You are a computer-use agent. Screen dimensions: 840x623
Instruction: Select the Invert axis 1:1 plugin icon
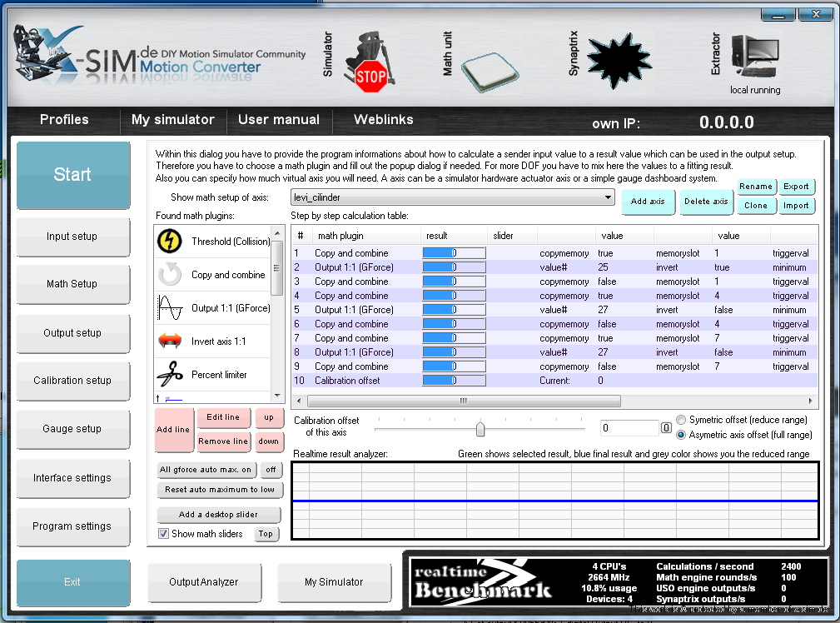tap(170, 341)
